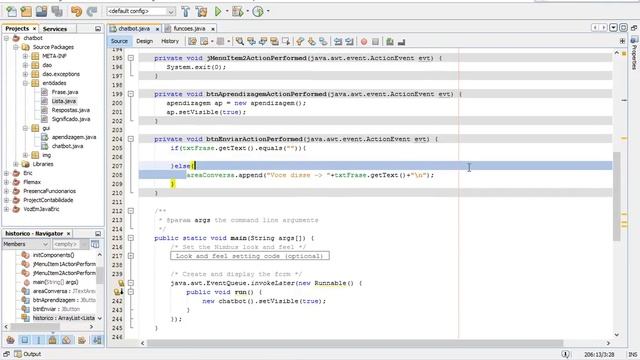Viewport: 640px width, 360px height.
Task: Switch to the Design view
Action: 144,41
